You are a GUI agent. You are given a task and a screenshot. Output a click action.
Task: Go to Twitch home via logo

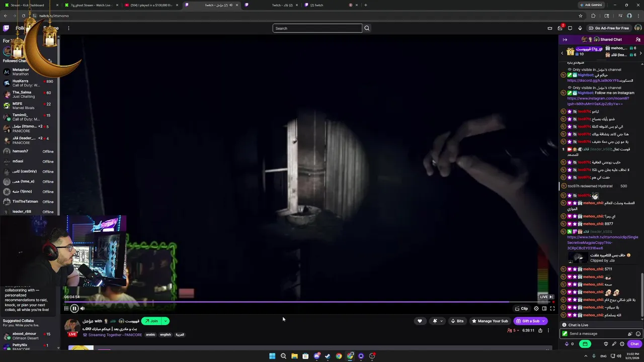coord(6,28)
